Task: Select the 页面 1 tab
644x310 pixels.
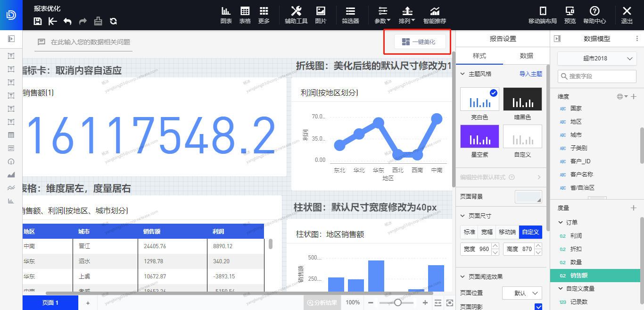Action: pyautogui.click(x=50, y=303)
